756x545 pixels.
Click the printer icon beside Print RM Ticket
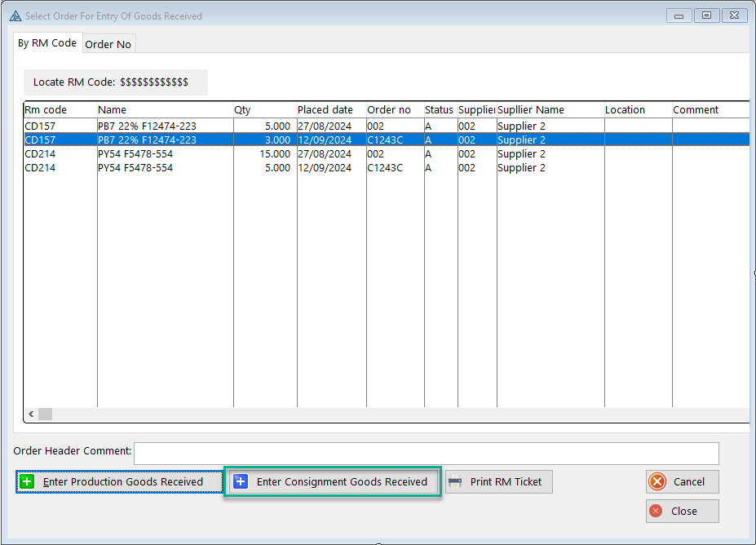click(x=455, y=481)
